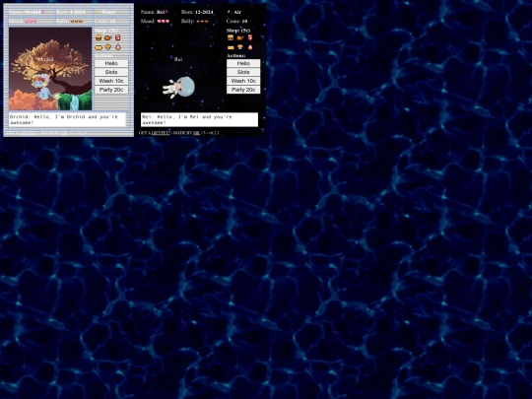Wash Orchid for 10c

click(111, 81)
